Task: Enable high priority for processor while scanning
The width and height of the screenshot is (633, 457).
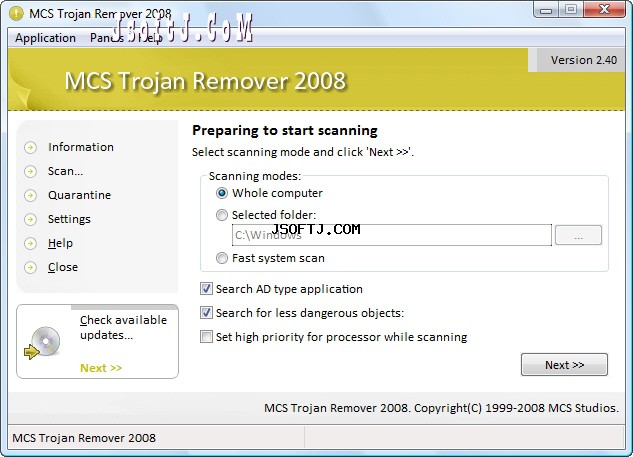Action: (x=206, y=337)
